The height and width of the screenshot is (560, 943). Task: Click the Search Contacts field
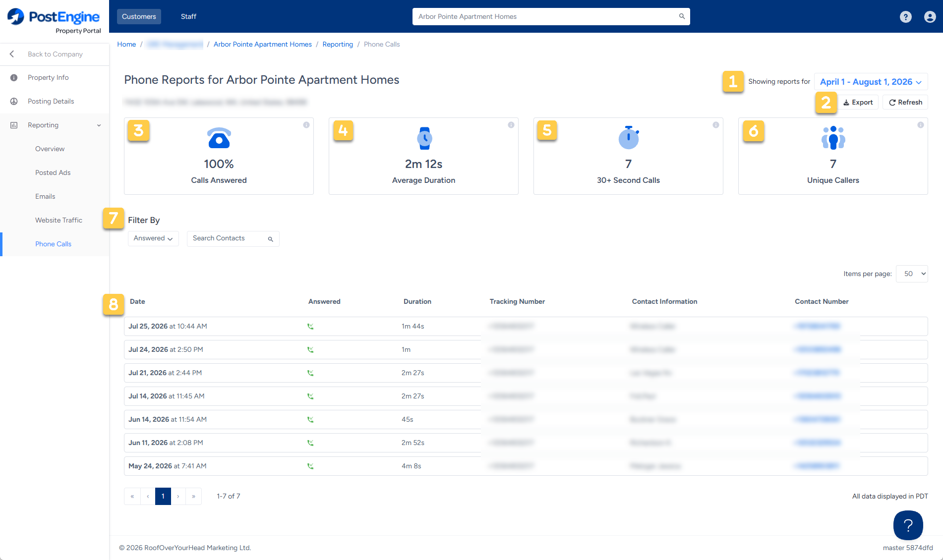233,238
